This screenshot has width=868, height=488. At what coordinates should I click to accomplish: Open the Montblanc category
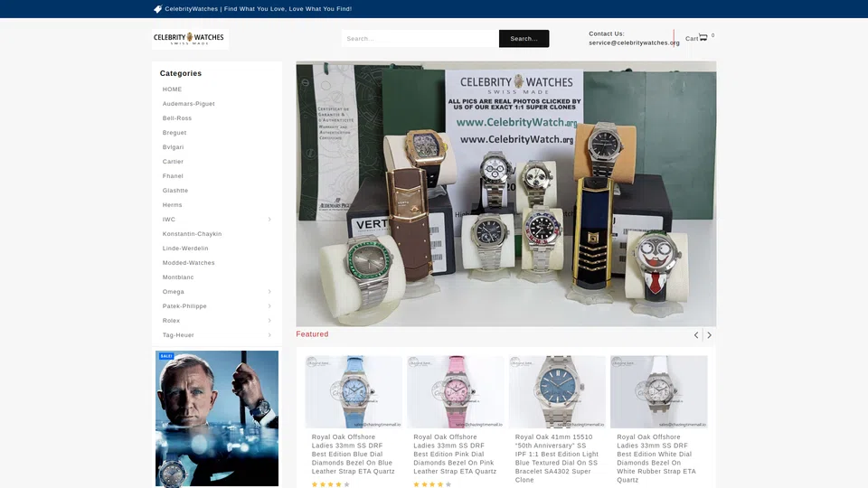[178, 277]
